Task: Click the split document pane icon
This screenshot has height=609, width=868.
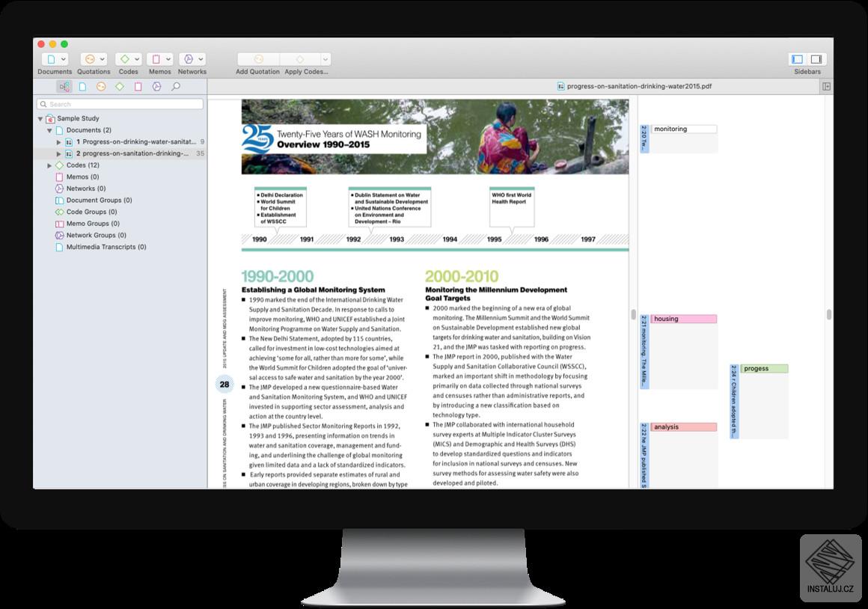Action: tap(827, 86)
